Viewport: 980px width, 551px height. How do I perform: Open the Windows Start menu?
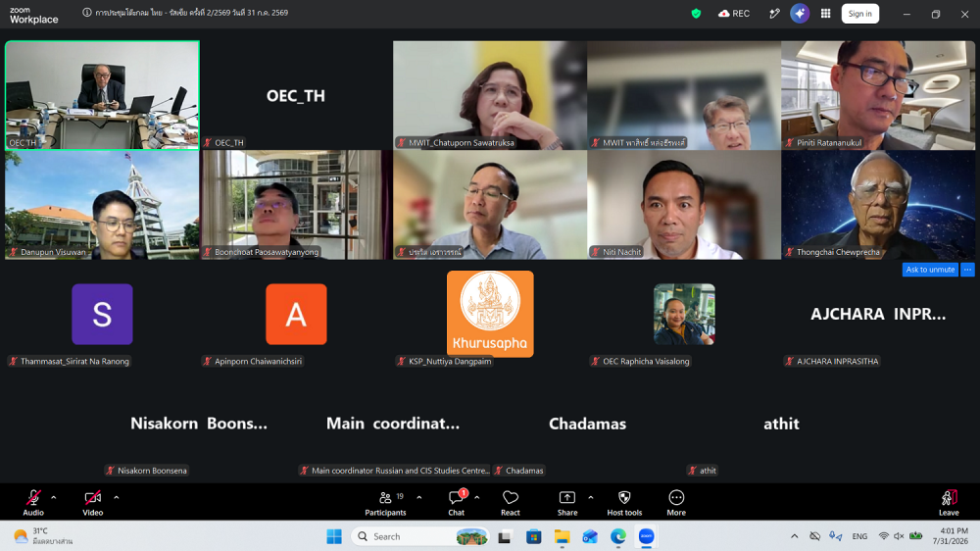click(x=334, y=536)
